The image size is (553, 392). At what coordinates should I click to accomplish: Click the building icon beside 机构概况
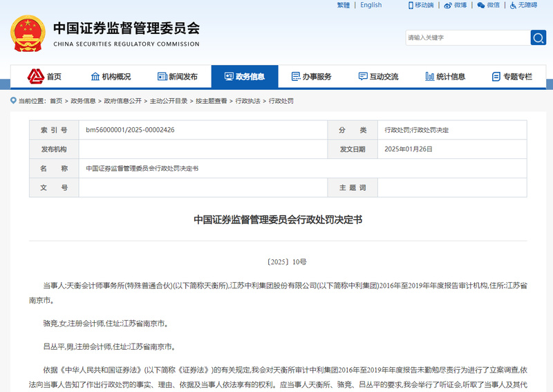click(x=95, y=76)
